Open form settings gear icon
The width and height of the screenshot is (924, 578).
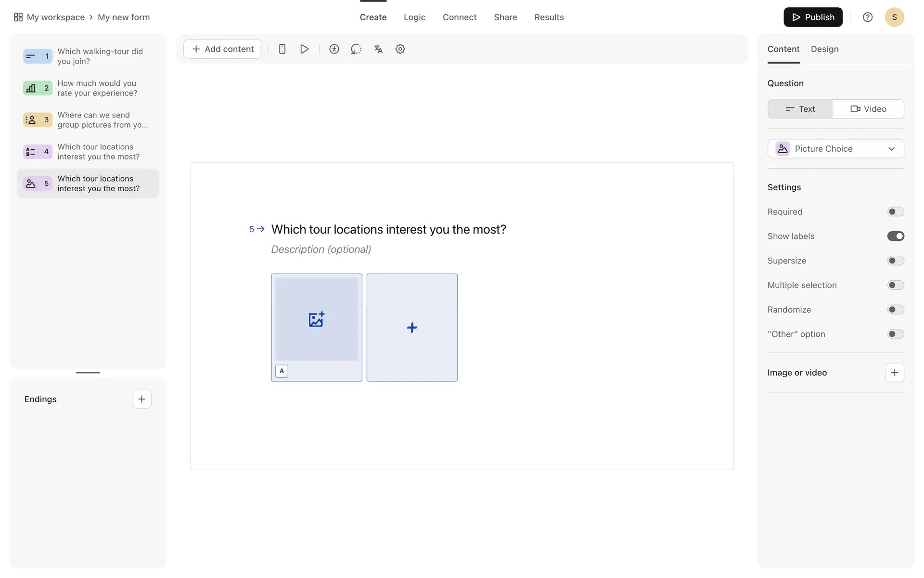click(x=400, y=49)
